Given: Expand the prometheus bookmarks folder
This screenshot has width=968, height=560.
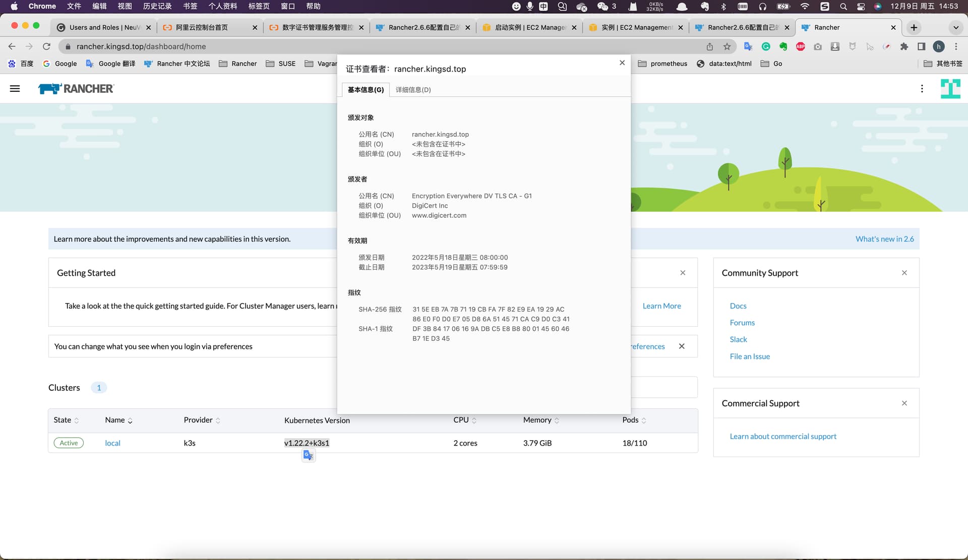Looking at the screenshot, I should (662, 64).
